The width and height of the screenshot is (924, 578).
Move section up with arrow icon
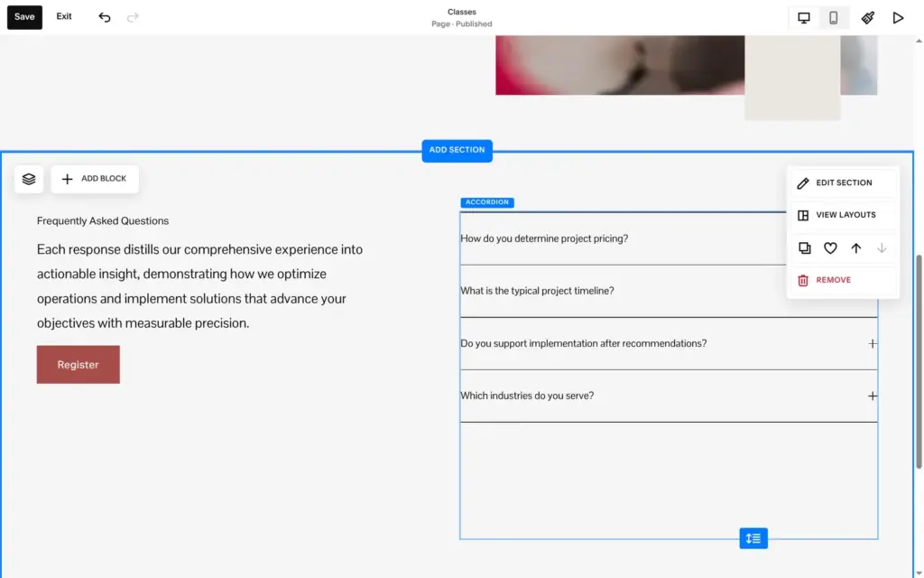point(856,248)
